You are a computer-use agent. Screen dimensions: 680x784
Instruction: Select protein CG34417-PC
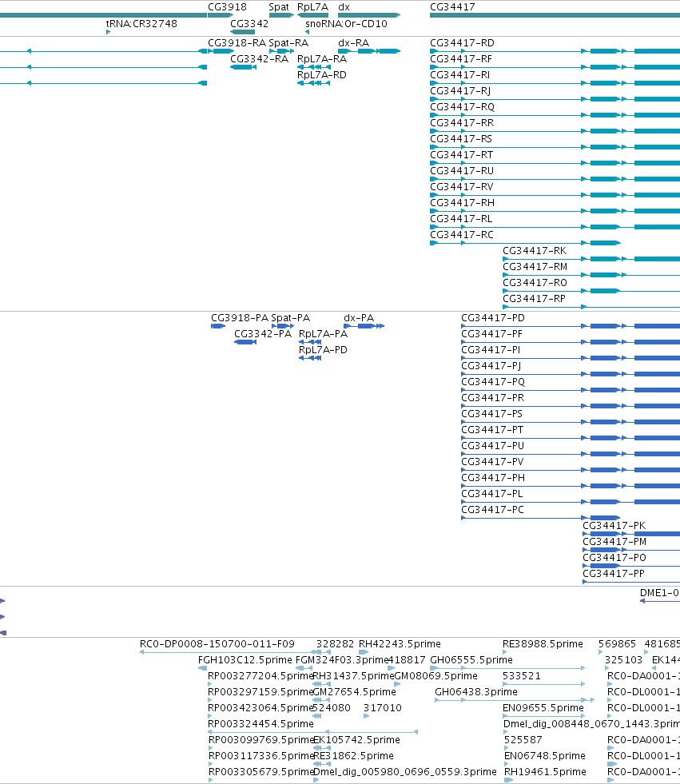pos(492,510)
